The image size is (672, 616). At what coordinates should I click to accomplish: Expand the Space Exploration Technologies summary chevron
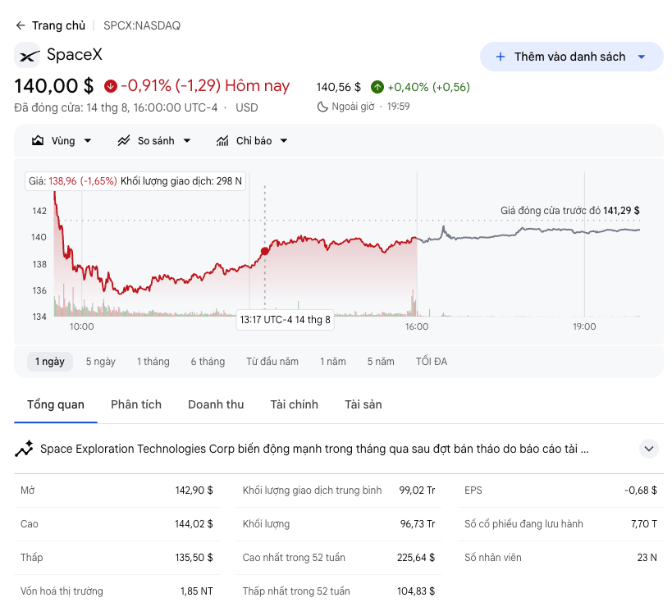point(649,449)
